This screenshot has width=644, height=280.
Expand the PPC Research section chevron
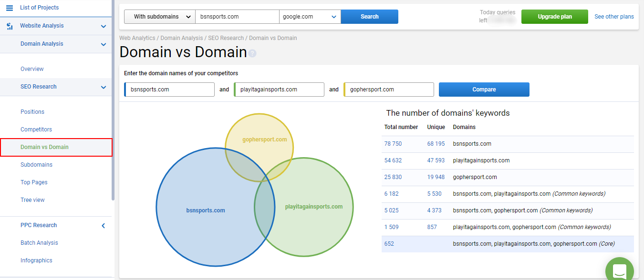click(104, 226)
